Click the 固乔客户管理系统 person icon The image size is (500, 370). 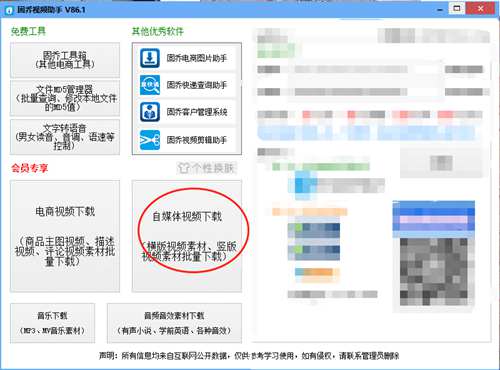150,112
